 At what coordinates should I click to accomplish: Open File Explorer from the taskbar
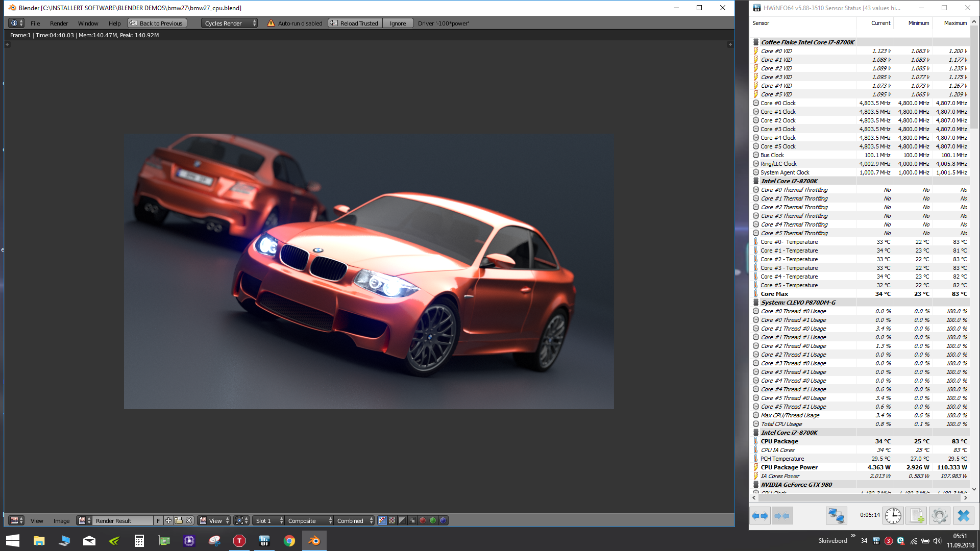39,541
